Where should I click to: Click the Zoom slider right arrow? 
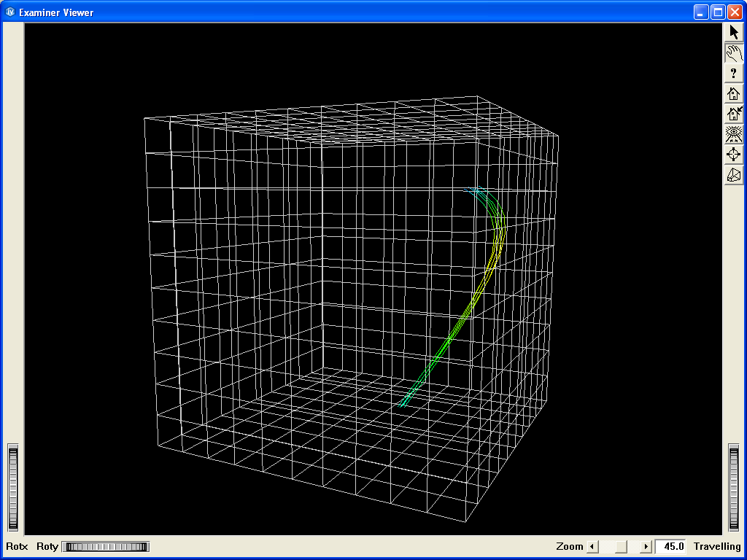[x=646, y=547]
